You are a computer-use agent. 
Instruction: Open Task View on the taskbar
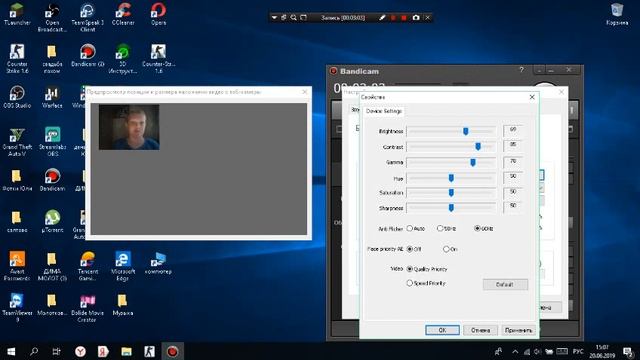[x=56, y=351]
